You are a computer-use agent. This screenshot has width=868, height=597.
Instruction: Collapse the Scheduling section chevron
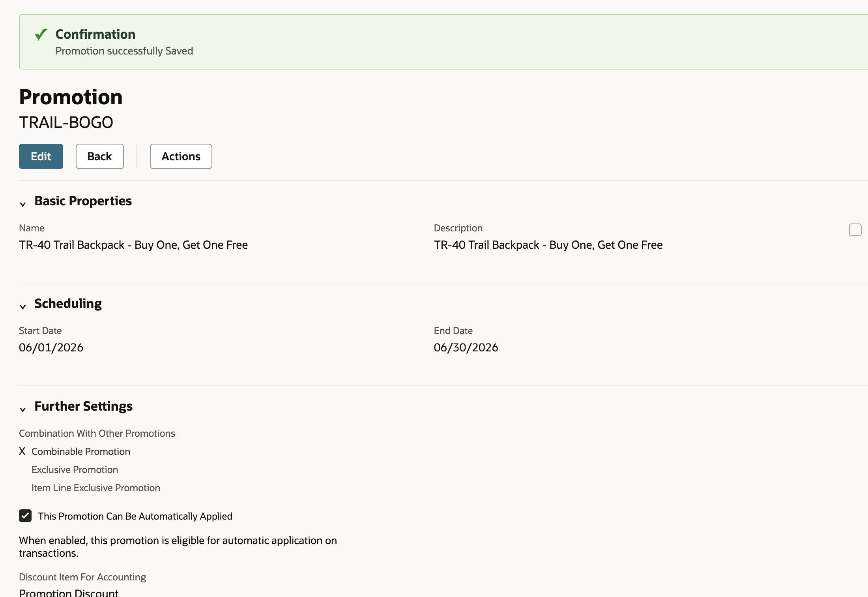pos(23,307)
